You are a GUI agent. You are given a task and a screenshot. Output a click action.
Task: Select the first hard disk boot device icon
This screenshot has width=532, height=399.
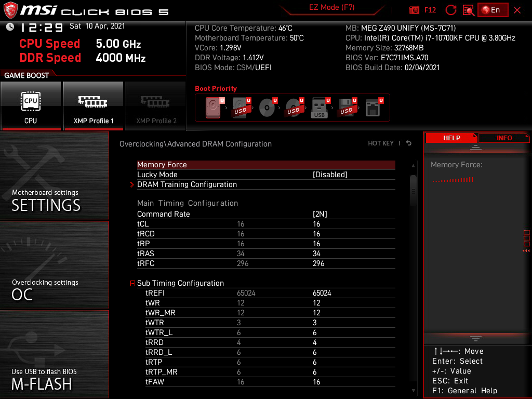pos(215,108)
